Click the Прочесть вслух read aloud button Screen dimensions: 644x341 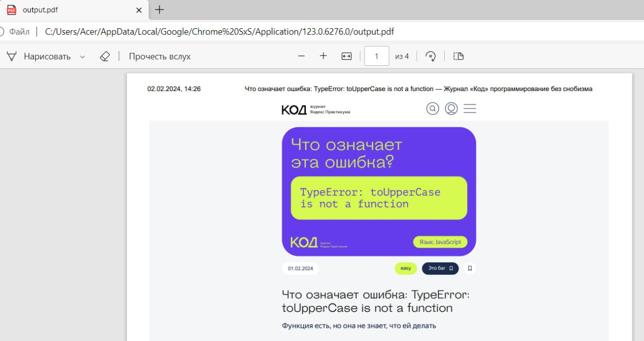159,56
